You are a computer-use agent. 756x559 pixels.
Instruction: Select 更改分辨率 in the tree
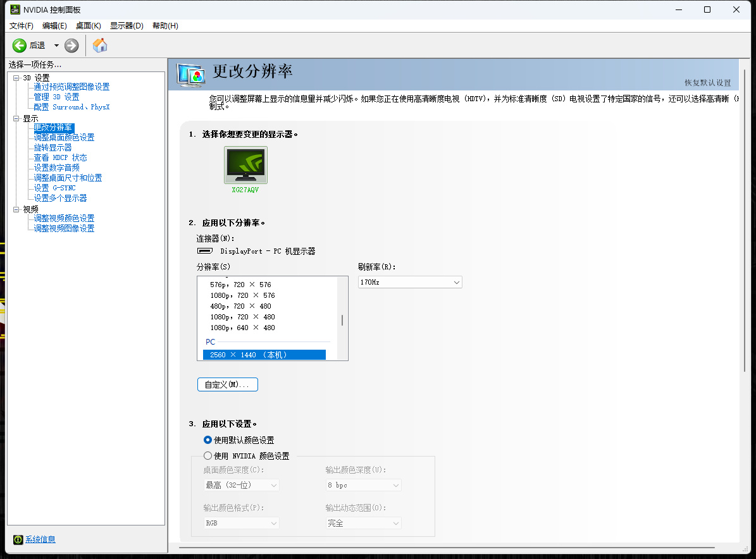tap(53, 127)
